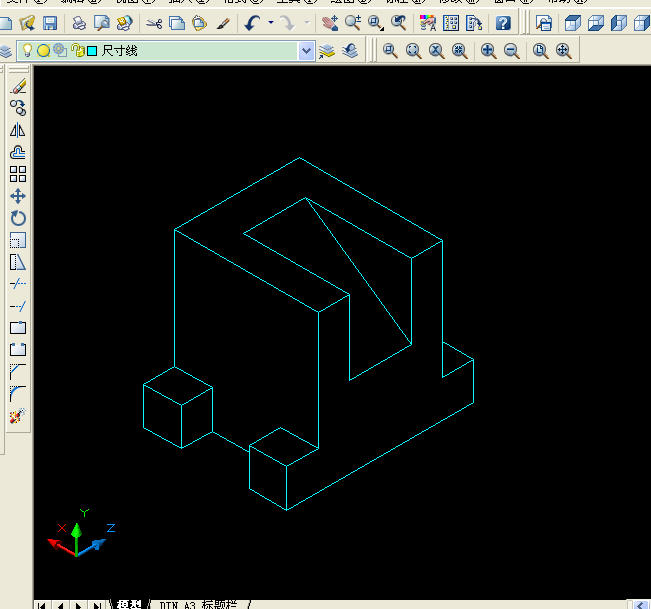Select the Extend tool
The image size is (651, 609).
[18, 306]
